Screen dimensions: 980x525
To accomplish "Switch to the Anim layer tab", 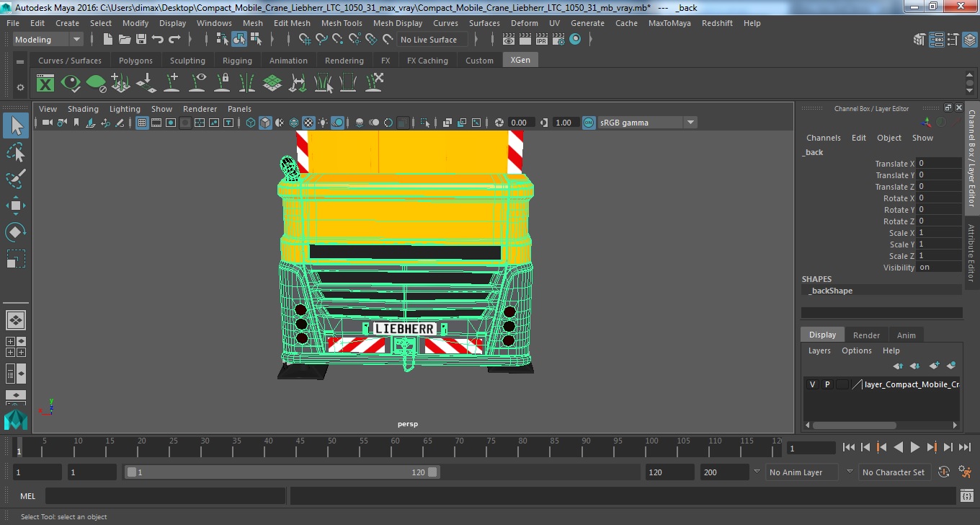I will [906, 335].
